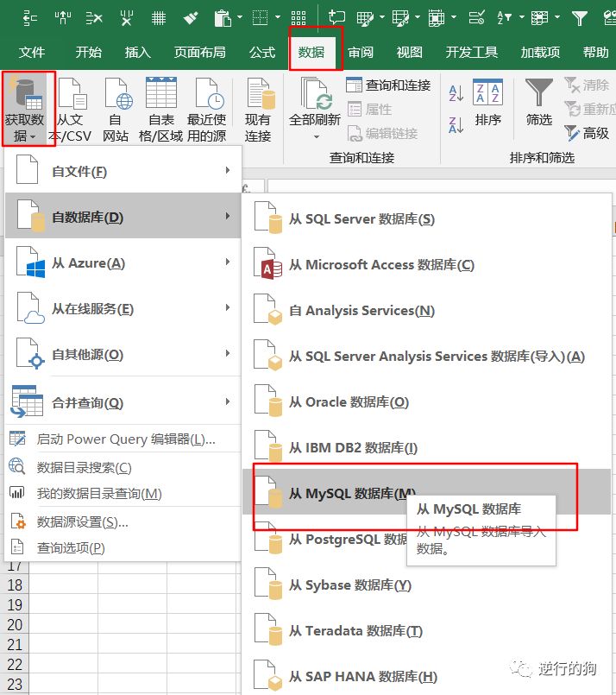Open 数据目录搜索(C)
The width and height of the screenshot is (616, 695).
click(x=123, y=467)
